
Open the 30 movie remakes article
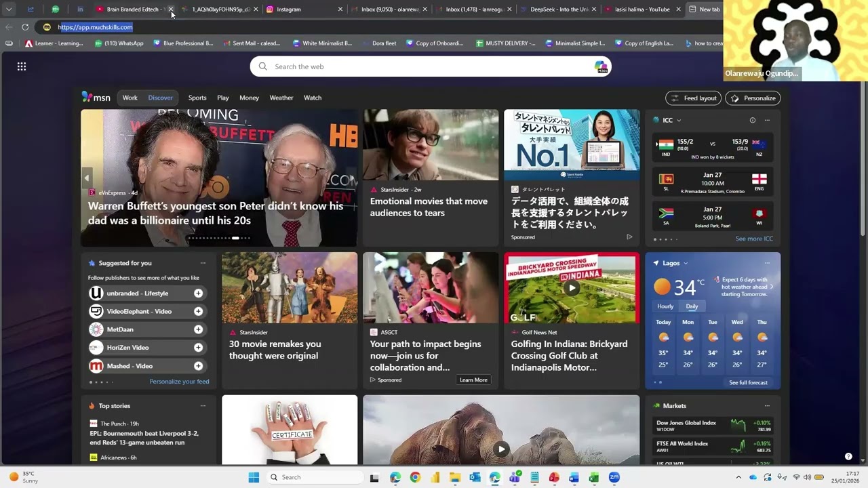[290, 321]
